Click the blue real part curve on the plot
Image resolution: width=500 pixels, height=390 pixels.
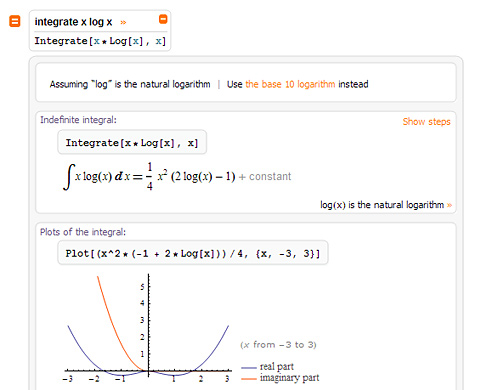point(217,347)
